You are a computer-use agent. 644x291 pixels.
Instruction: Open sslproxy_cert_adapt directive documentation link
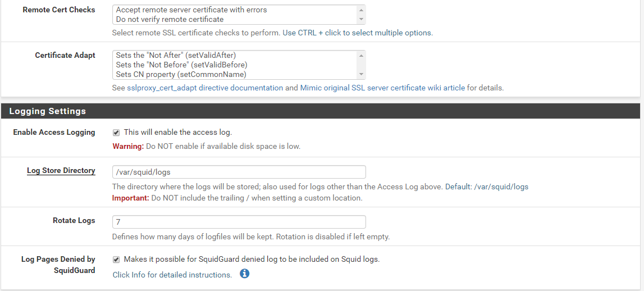tap(205, 88)
